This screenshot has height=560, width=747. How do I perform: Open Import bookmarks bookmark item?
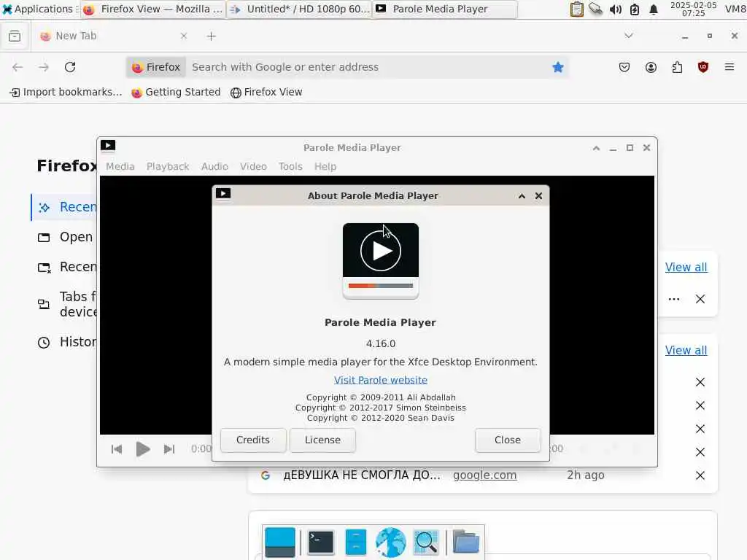coord(66,93)
